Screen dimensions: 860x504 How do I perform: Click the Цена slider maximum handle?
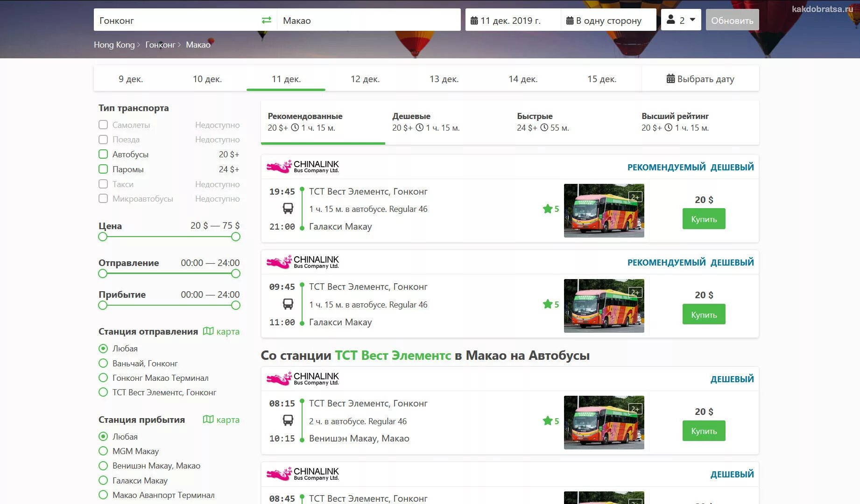pos(236,237)
